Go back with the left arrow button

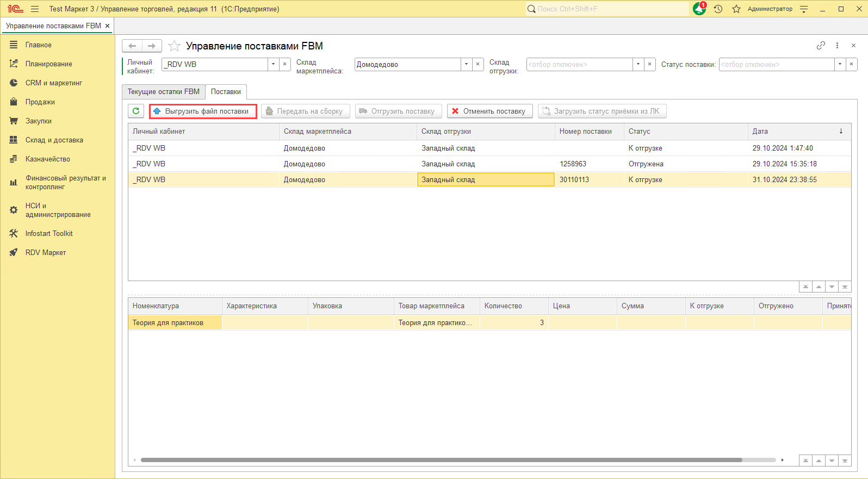(132, 46)
